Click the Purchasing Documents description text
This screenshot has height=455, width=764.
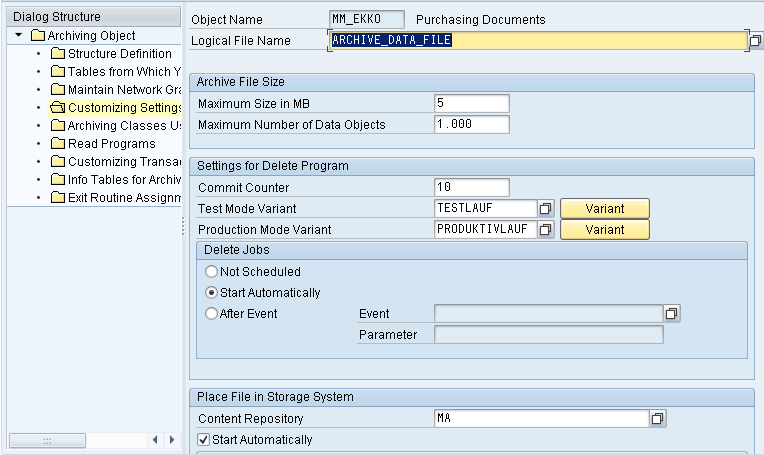[480, 19]
